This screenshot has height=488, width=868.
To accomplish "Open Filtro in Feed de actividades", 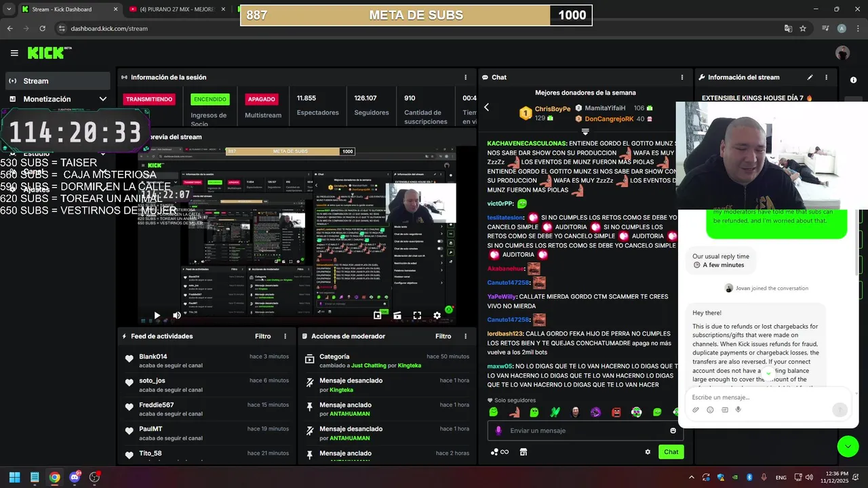I will [x=262, y=336].
